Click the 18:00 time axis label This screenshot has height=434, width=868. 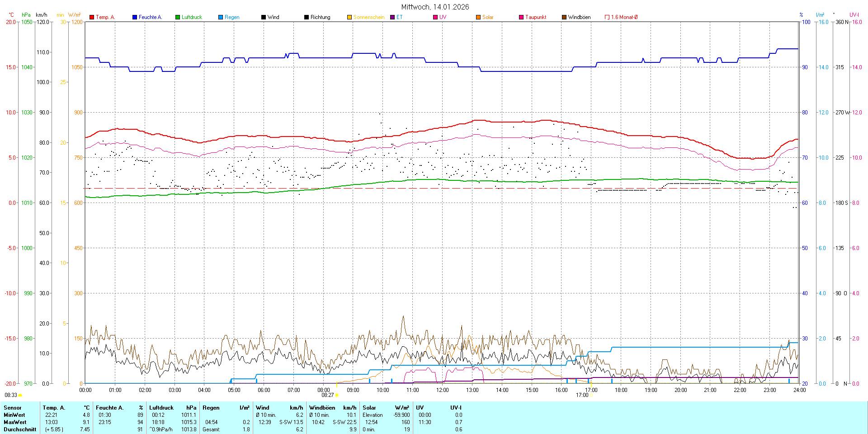[x=621, y=390]
